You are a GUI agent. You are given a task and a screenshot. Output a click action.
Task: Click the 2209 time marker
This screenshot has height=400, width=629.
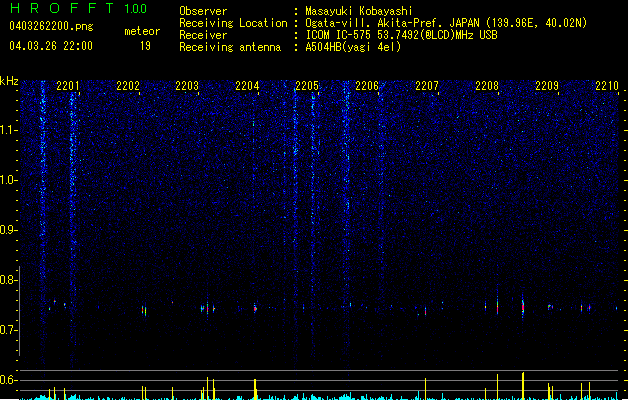click(547, 86)
